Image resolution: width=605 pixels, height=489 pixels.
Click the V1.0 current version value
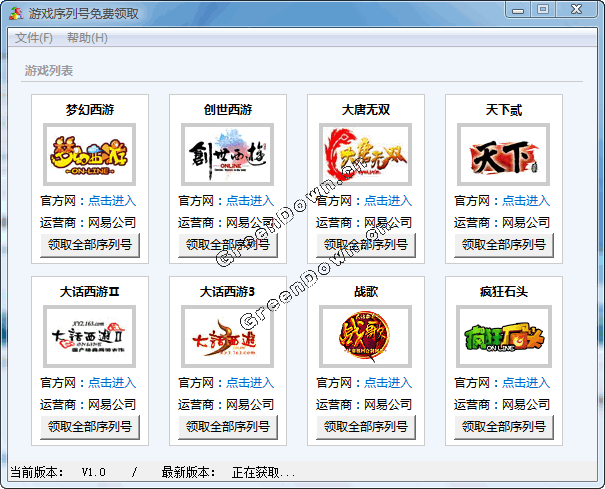(x=93, y=472)
